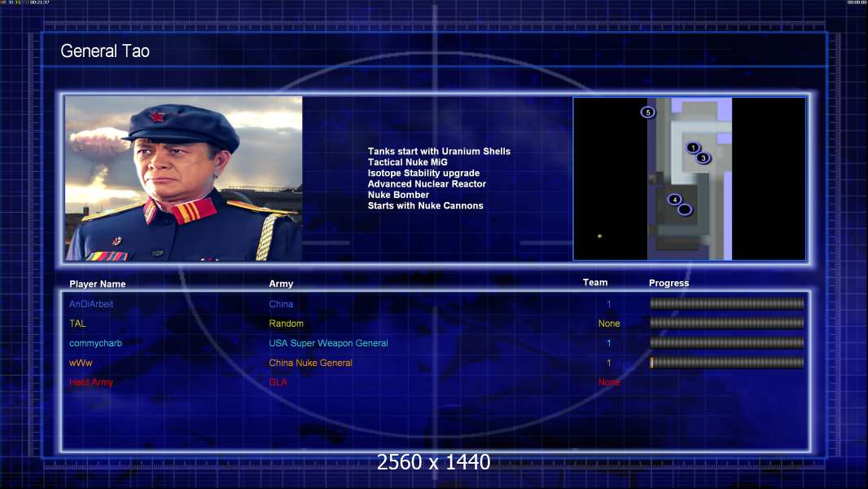Click wWw's loading progress bar

[726, 363]
